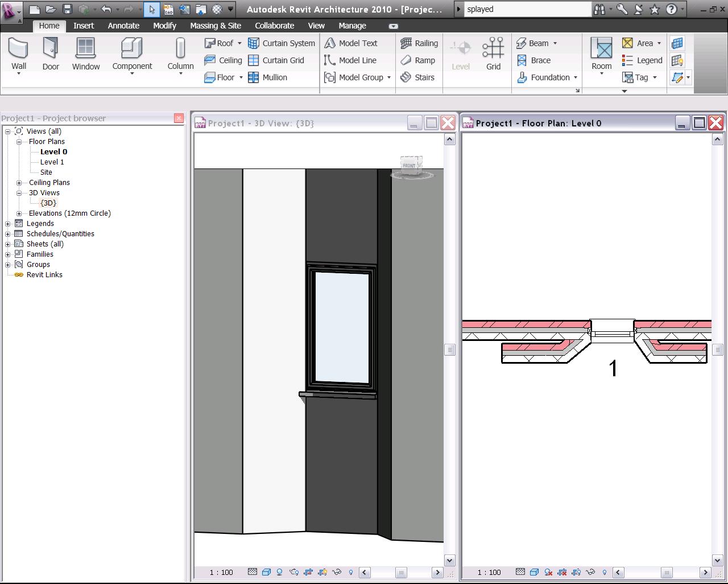Expand the Ceiling Plans tree node
Screen dimensions: 728x584
tap(19, 183)
